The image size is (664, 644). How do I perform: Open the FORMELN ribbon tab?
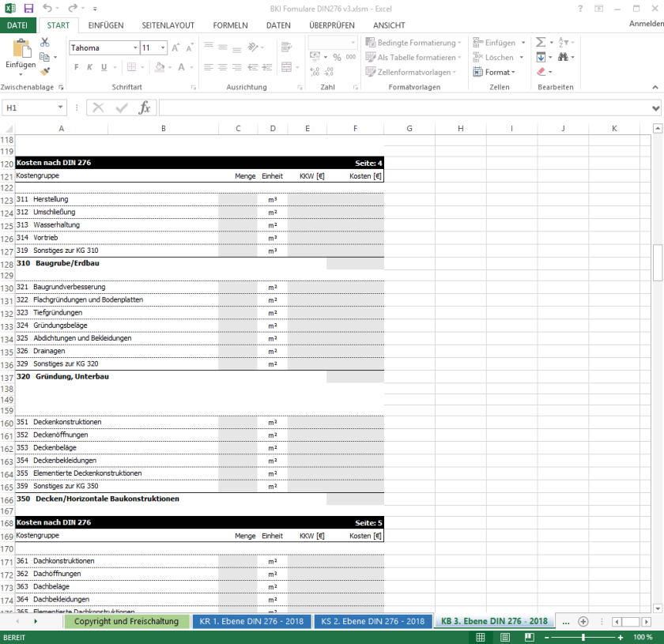tap(229, 25)
